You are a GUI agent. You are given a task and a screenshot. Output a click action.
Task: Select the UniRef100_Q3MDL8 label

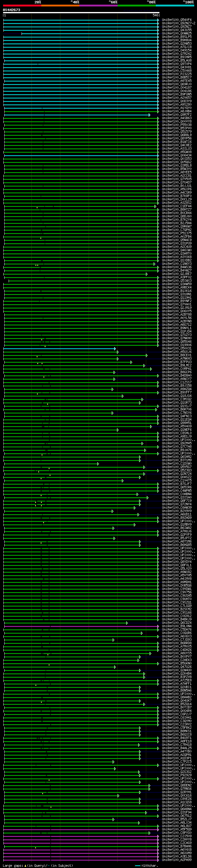click(x=177, y=165)
